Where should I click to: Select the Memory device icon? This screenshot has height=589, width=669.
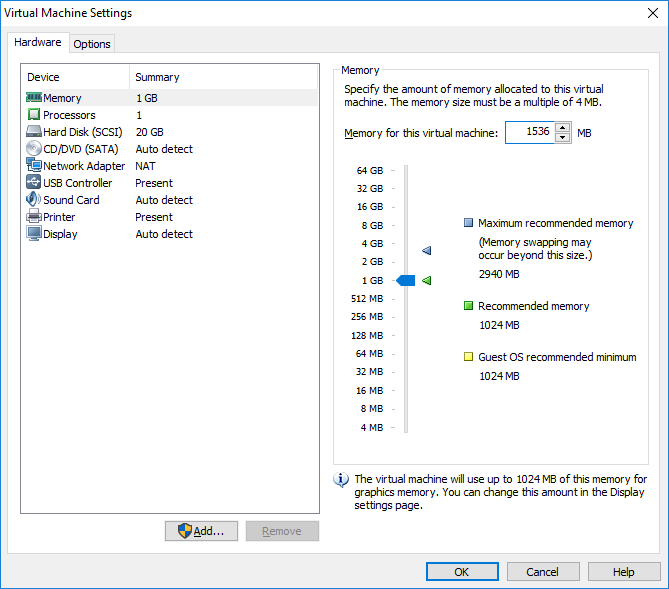pyautogui.click(x=34, y=98)
